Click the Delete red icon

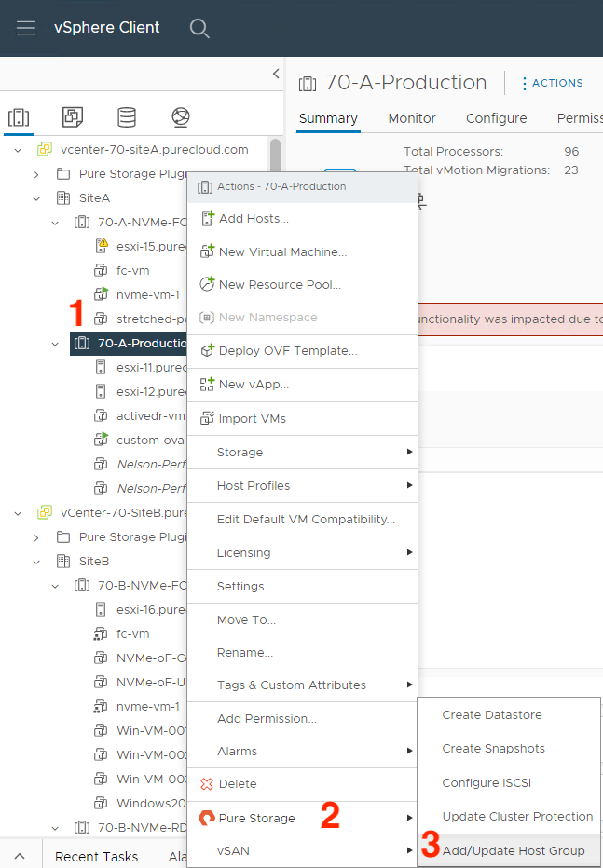tap(207, 784)
